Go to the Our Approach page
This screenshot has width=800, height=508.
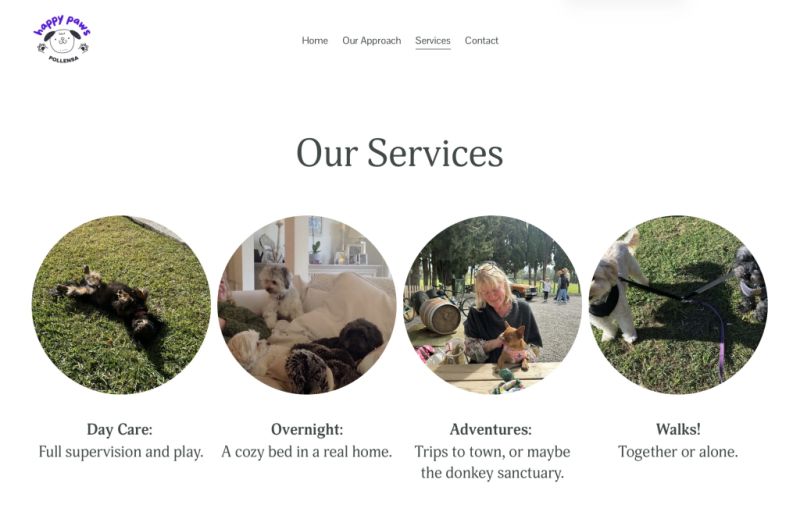tap(371, 40)
